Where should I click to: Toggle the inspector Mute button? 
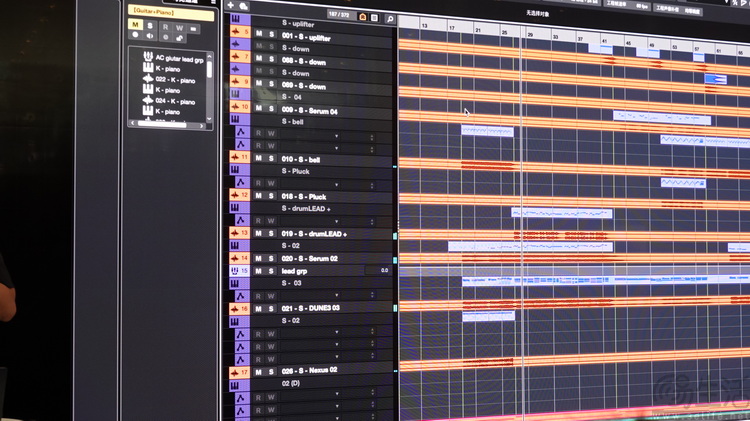coord(135,24)
